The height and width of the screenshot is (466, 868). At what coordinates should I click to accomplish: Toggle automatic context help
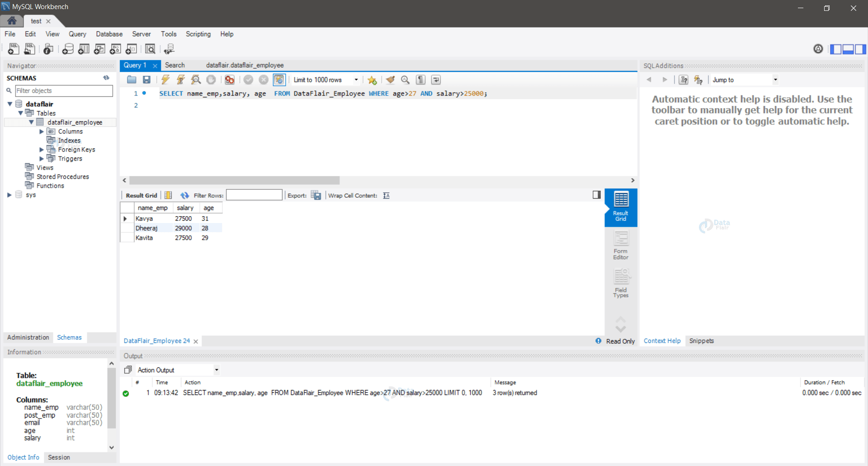(x=698, y=80)
